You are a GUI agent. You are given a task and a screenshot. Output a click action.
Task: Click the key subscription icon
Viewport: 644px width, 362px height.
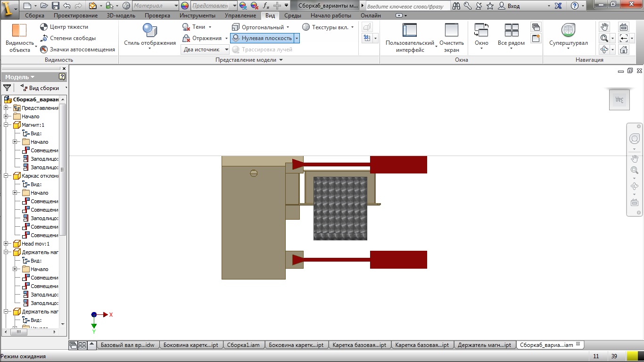pos(468,6)
